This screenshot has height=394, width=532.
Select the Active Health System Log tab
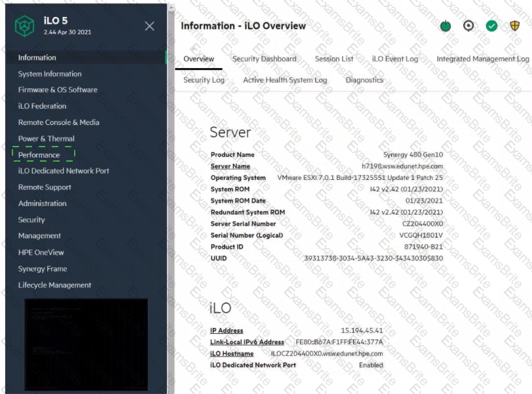pyautogui.click(x=284, y=81)
